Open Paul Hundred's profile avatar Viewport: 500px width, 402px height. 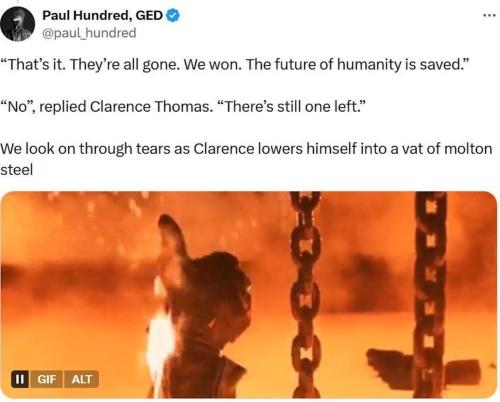[x=18, y=24]
